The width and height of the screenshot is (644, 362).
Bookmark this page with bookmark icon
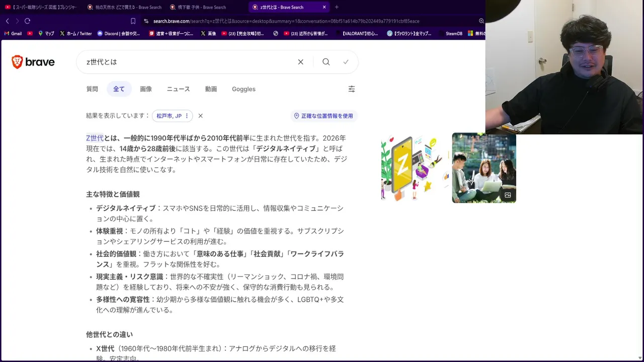[133, 21]
